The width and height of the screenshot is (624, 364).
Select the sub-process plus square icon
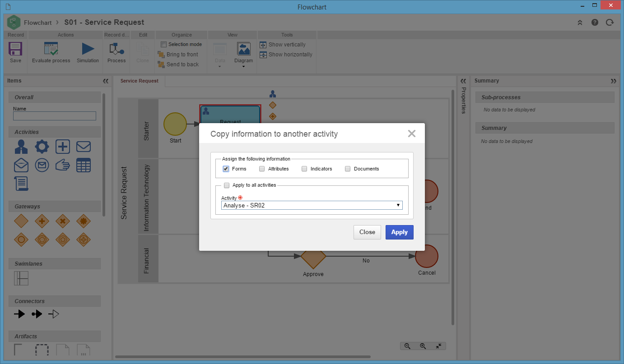pyautogui.click(x=63, y=147)
